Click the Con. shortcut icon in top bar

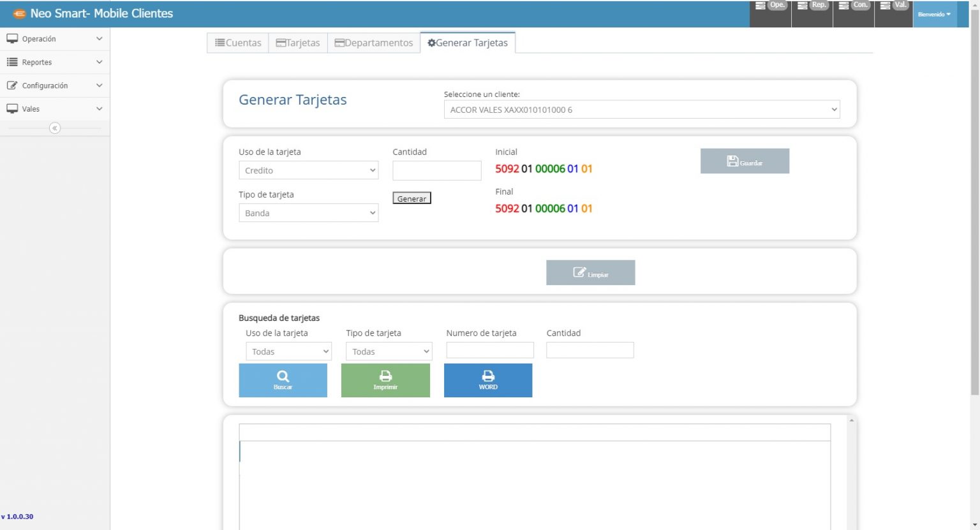(x=854, y=8)
